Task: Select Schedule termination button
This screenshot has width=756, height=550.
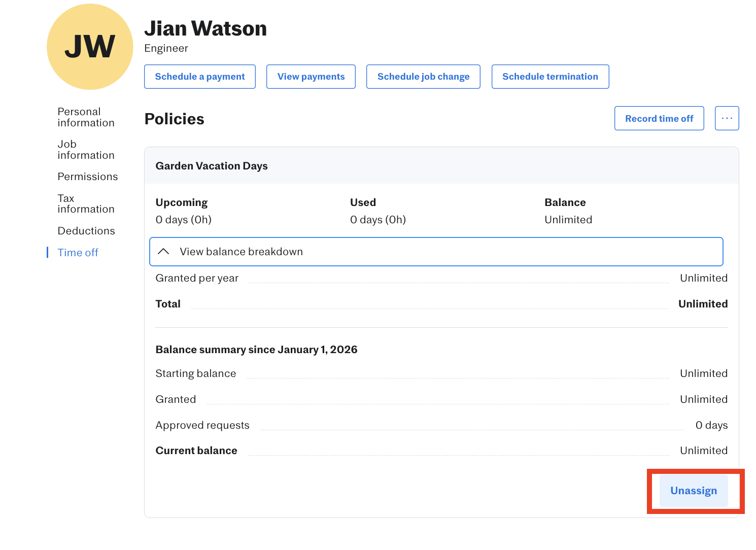Action: [550, 77]
